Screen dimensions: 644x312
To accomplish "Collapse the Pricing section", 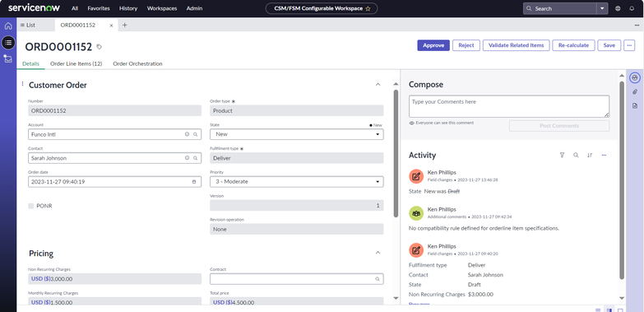I will (x=378, y=253).
